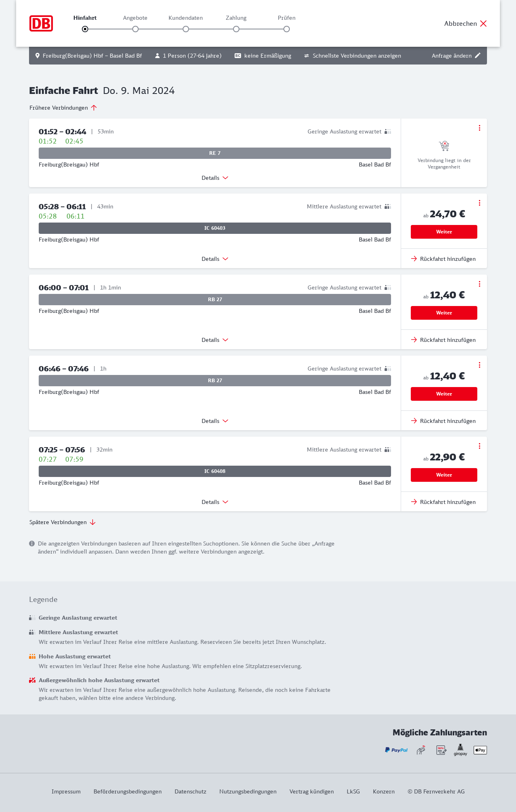
Task: Open the three-dot menu for 07:25 connection
Action: coord(479,446)
